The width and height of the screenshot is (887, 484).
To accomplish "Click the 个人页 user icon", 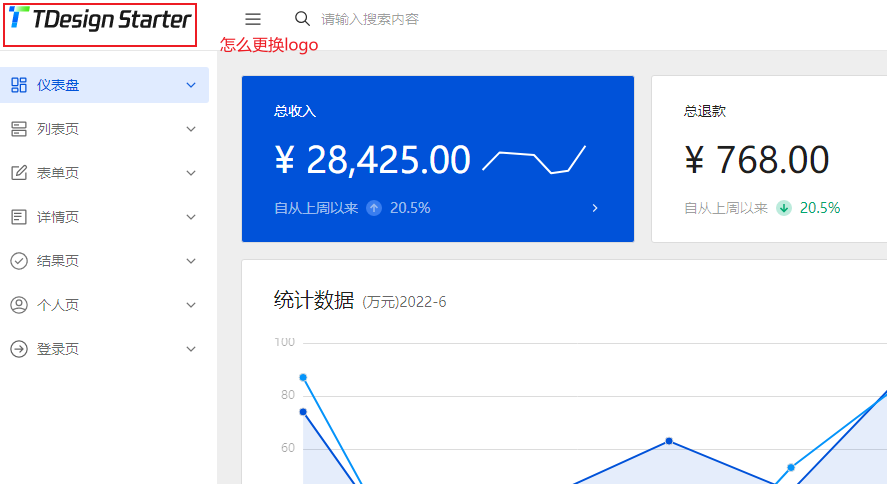I will [19, 305].
